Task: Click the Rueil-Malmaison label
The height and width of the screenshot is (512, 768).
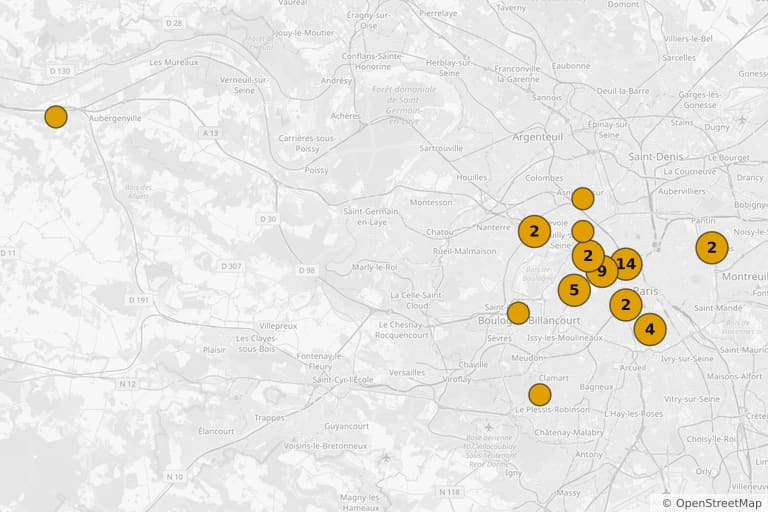Action: click(464, 251)
